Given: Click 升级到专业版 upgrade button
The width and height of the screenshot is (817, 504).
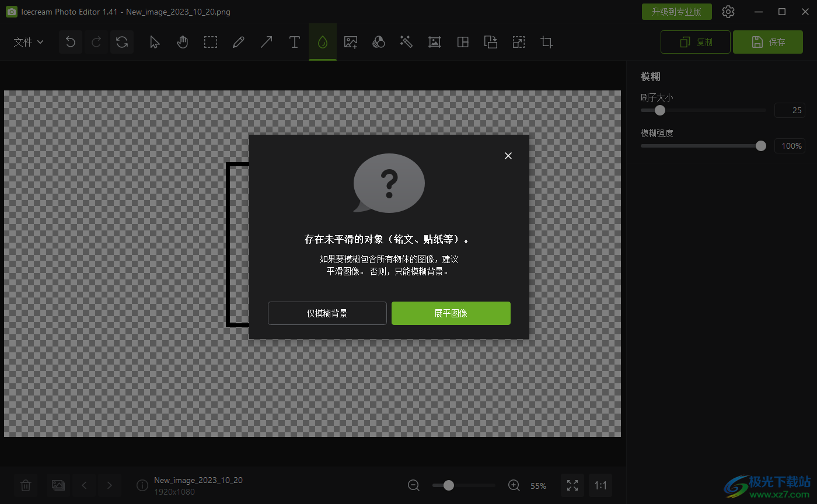Looking at the screenshot, I should 677,12.
